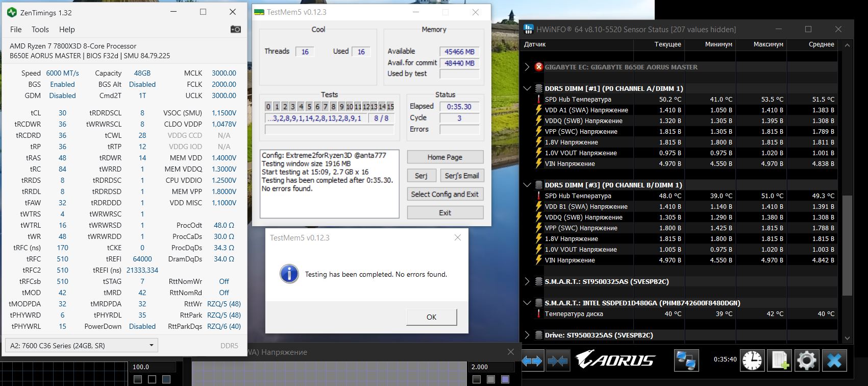This screenshot has width=868, height=386.
Task: Click the 6000 MT/s Speed value
Action: click(x=63, y=73)
